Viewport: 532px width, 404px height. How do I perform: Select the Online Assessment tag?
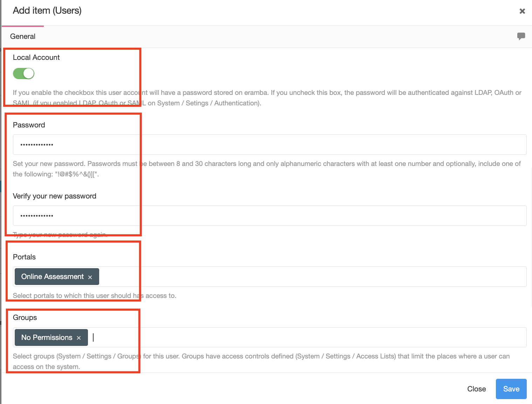click(x=52, y=277)
